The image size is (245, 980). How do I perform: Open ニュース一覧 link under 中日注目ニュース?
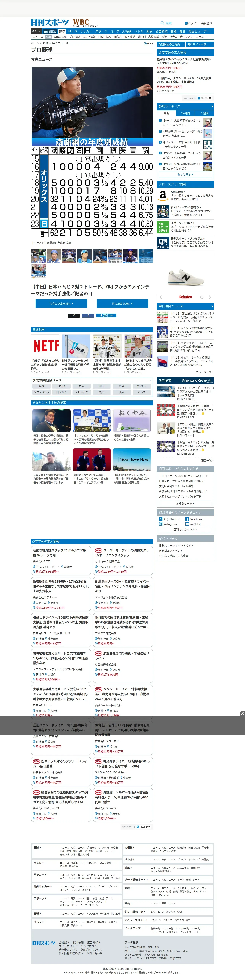point(205,372)
